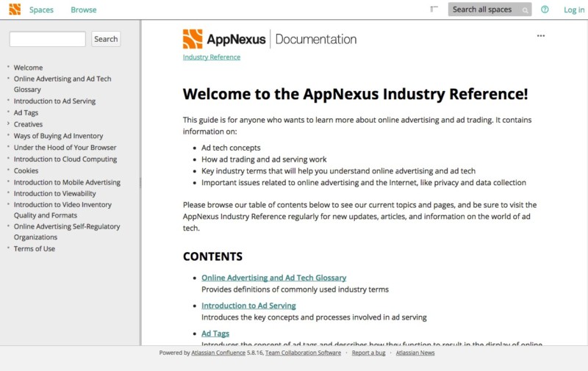588x371 pixels.
Task: Focus the sidebar search text field
Action: pos(47,39)
